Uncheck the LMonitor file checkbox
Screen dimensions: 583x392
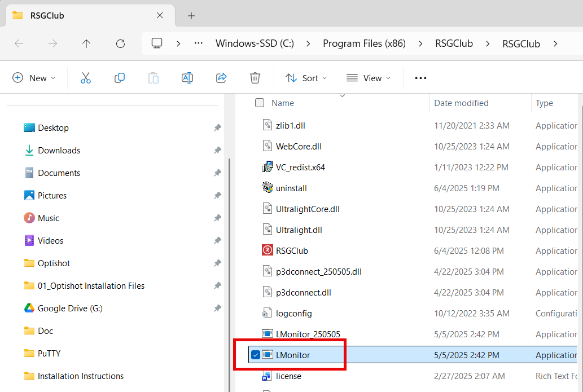pyautogui.click(x=256, y=355)
